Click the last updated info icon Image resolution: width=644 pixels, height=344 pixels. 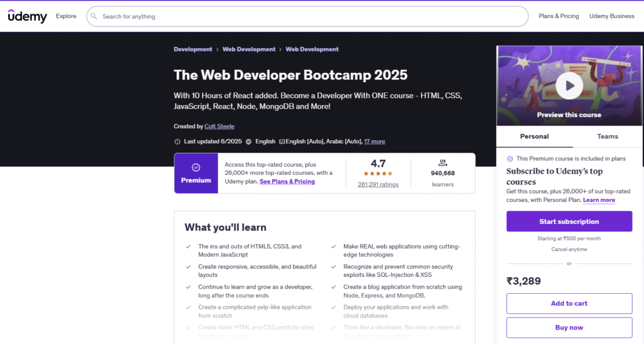point(177,141)
